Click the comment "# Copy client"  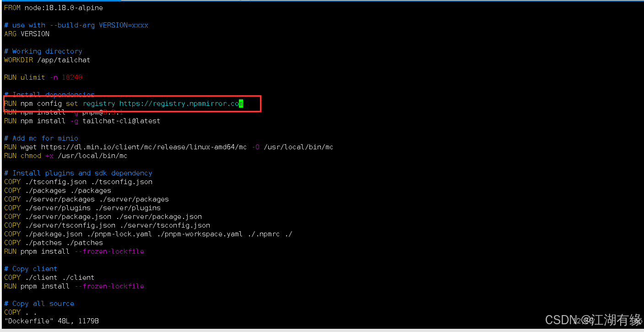click(31, 269)
